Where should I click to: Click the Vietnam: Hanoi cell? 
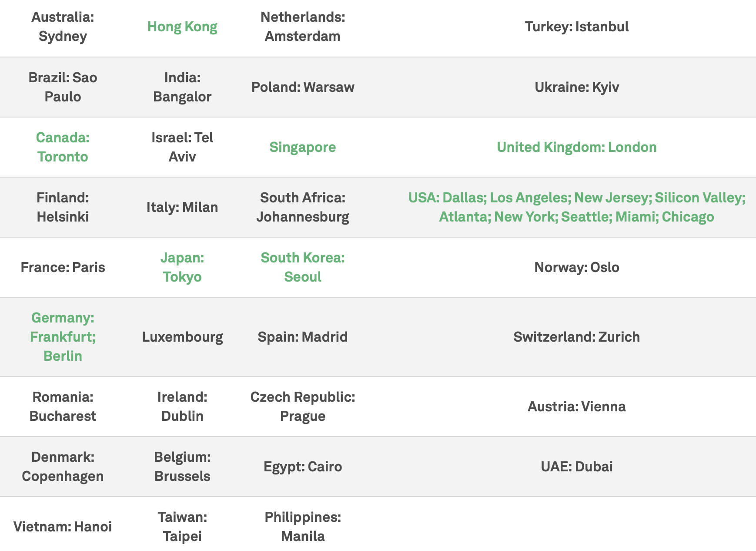coord(63,527)
